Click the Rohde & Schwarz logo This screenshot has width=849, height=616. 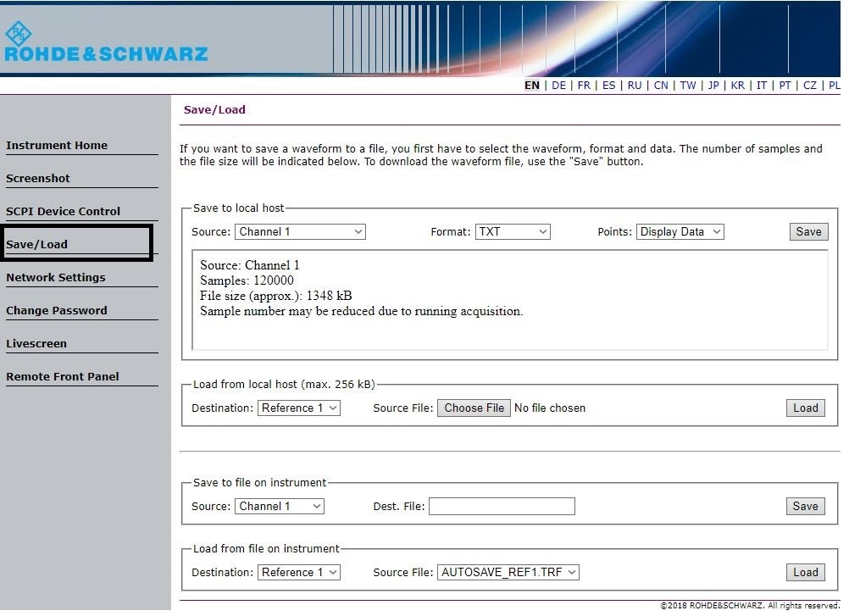(105, 44)
